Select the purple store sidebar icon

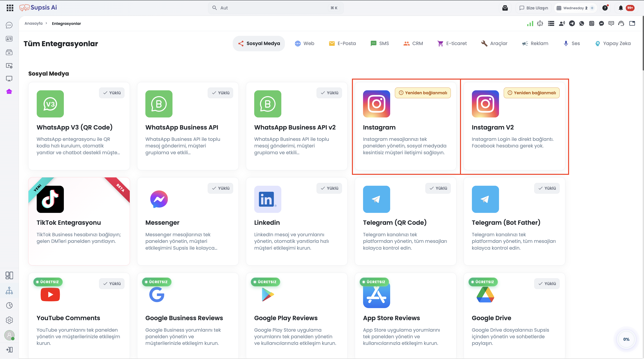[9, 91]
